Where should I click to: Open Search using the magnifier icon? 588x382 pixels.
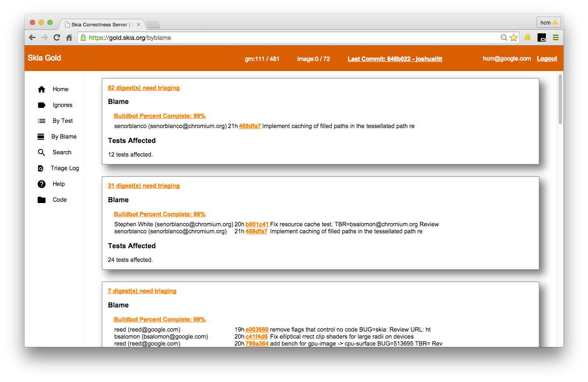pos(41,153)
